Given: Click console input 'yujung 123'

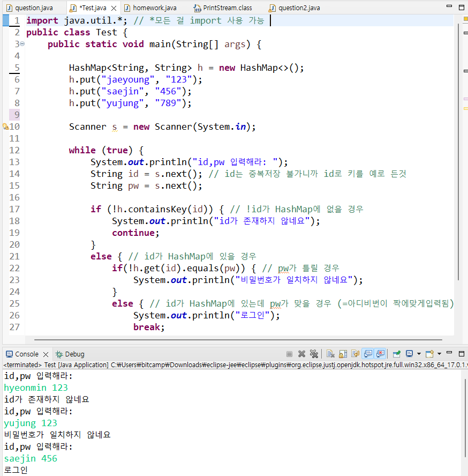Looking at the screenshot, I should pos(31,423).
